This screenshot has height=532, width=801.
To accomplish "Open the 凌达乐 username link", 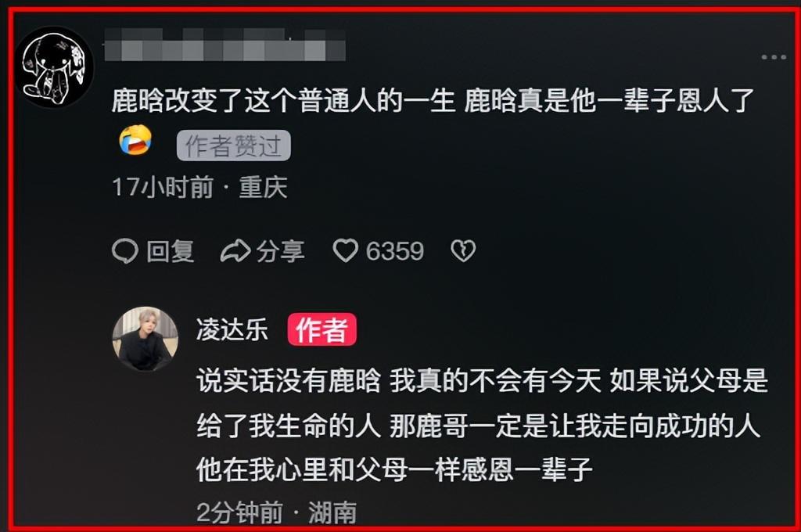I will 232,329.
